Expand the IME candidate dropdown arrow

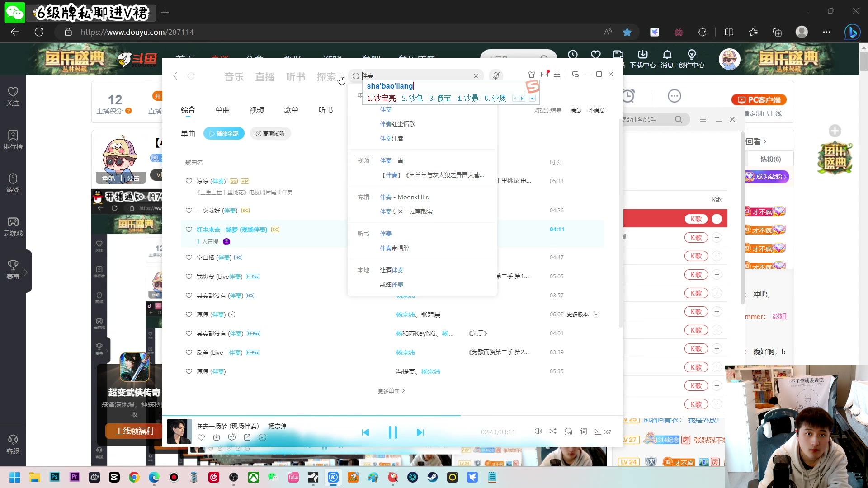(x=532, y=99)
